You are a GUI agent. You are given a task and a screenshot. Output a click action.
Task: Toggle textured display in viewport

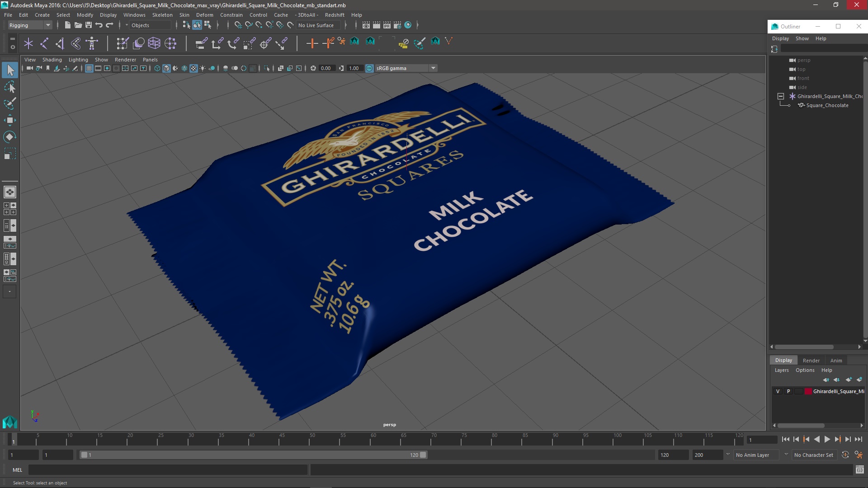[x=193, y=68]
